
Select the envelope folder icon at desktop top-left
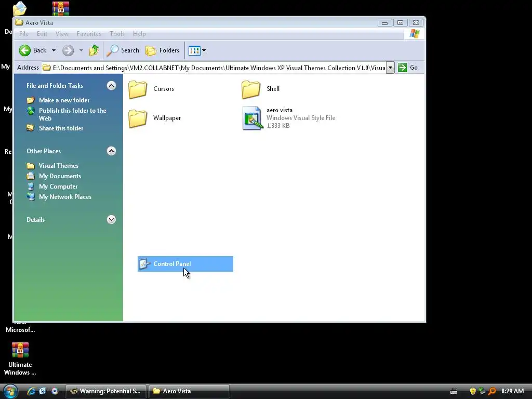pos(20,8)
